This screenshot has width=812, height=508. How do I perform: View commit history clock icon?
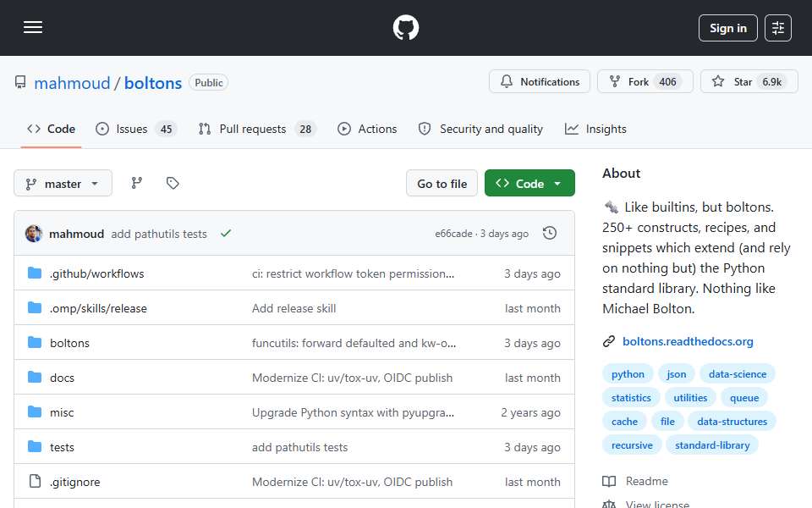[550, 234]
